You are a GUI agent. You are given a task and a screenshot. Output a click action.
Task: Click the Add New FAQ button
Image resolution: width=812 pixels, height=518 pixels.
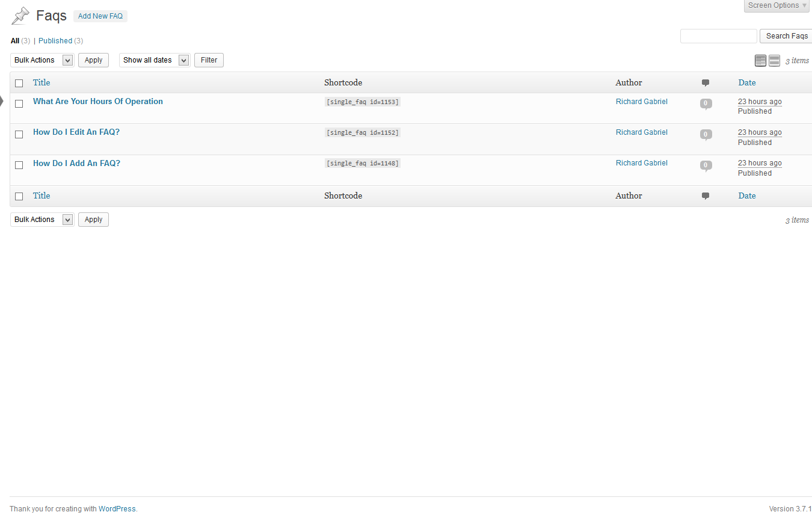point(100,16)
